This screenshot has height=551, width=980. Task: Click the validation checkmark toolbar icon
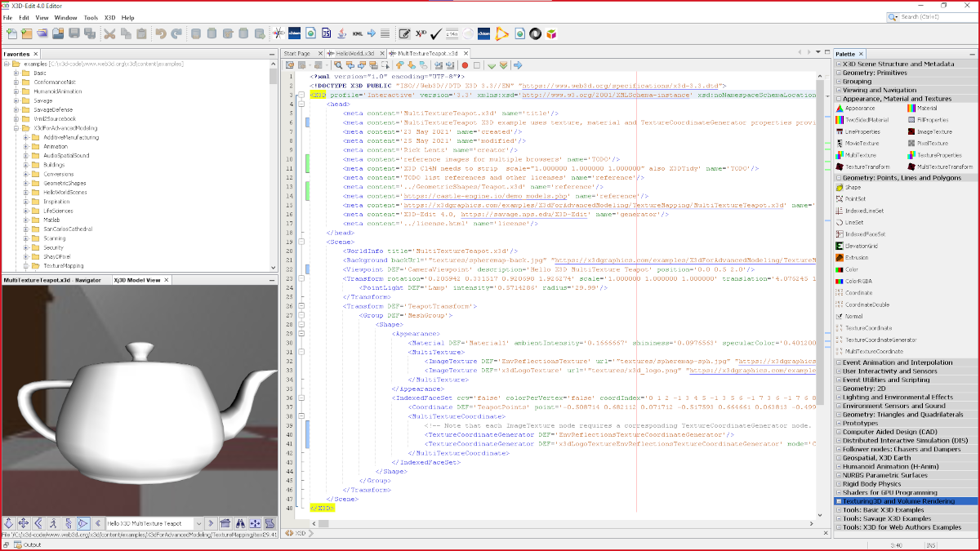[436, 33]
